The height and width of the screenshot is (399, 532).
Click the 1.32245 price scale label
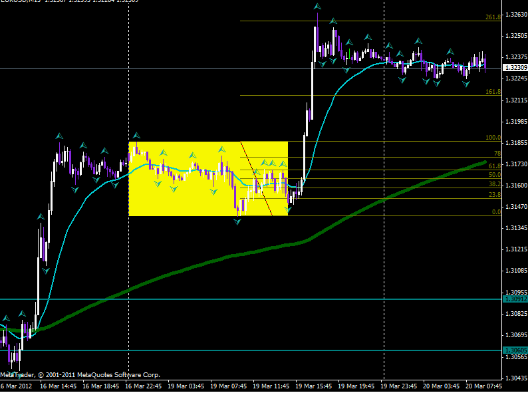tap(517, 78)
